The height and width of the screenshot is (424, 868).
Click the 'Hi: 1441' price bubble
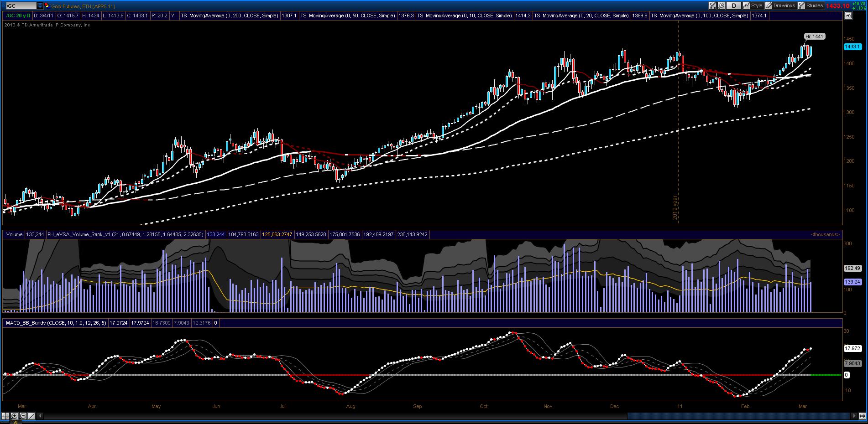coord(815,36)
